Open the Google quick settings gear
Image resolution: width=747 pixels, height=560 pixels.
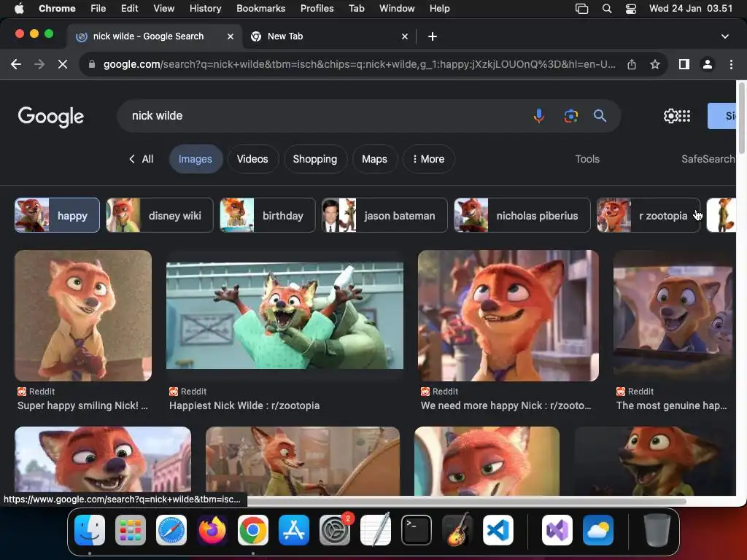pyautogui.click(x=670, y=116)
